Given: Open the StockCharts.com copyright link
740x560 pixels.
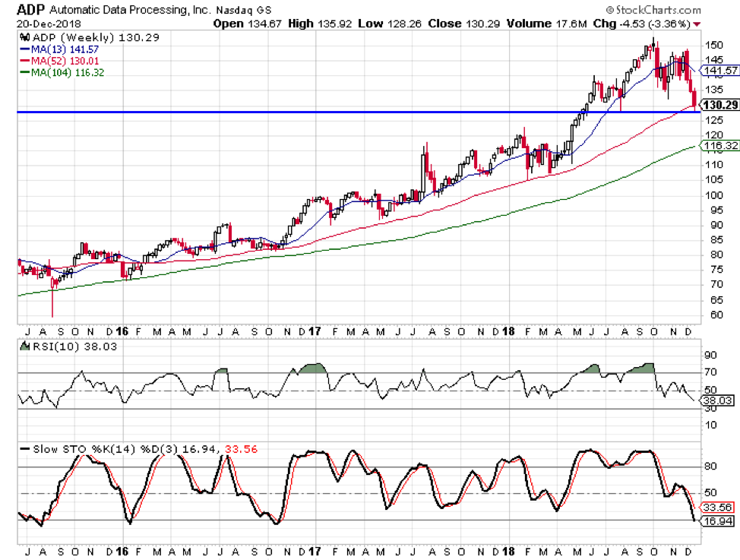Looking at the screenshot, I should 653,10.
